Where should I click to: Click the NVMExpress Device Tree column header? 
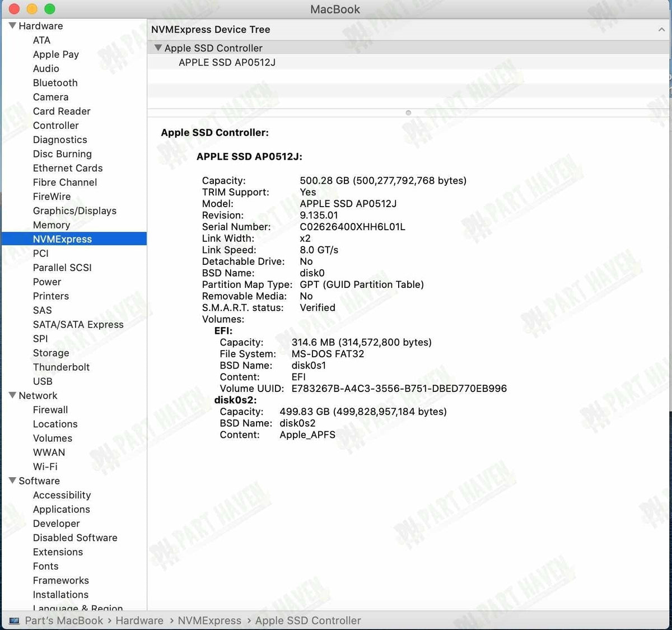tap(409, 30)
